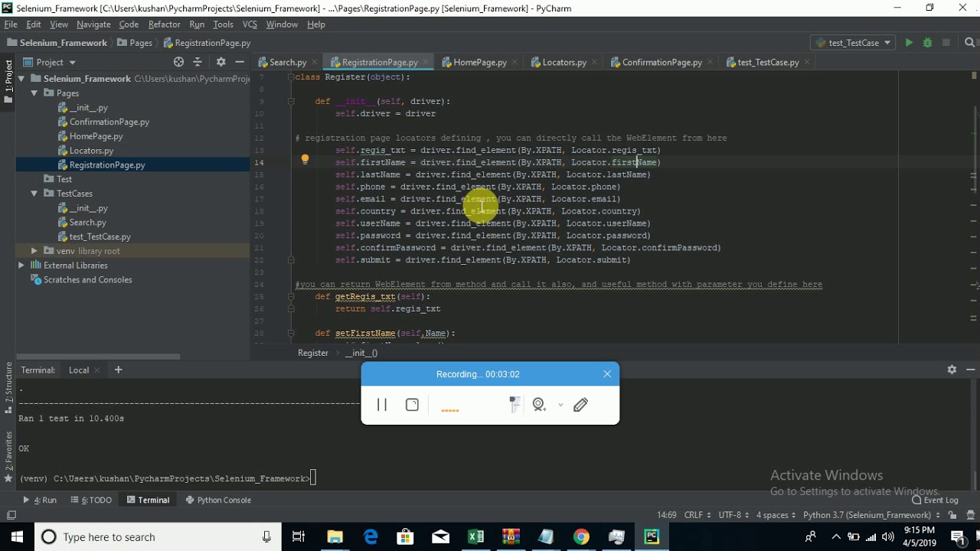Open Project panel settings gear
Viewport: 980px width, 551px height.
[x=220, y=62]
